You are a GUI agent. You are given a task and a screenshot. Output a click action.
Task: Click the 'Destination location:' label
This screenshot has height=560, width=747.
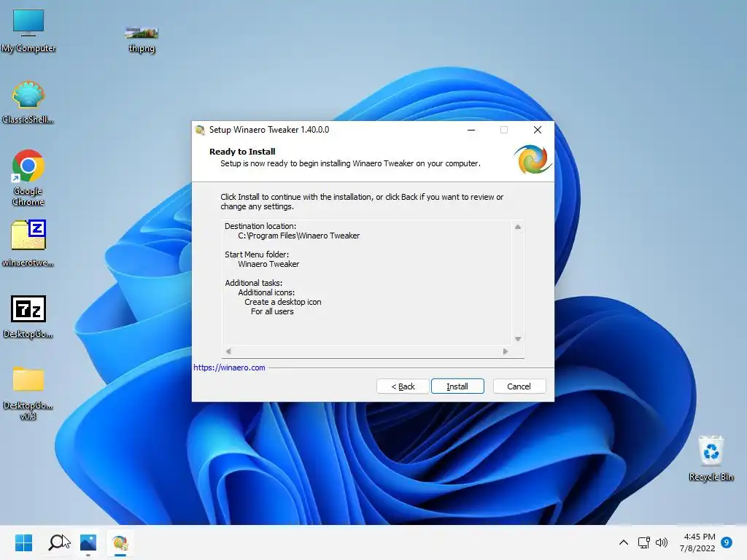click(x=260, y=226)
